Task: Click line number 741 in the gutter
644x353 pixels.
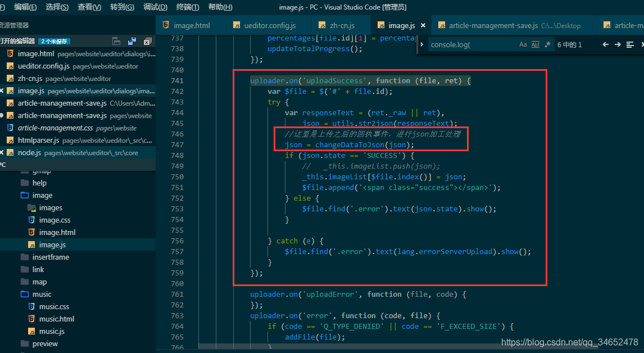Action: (177, 80)
